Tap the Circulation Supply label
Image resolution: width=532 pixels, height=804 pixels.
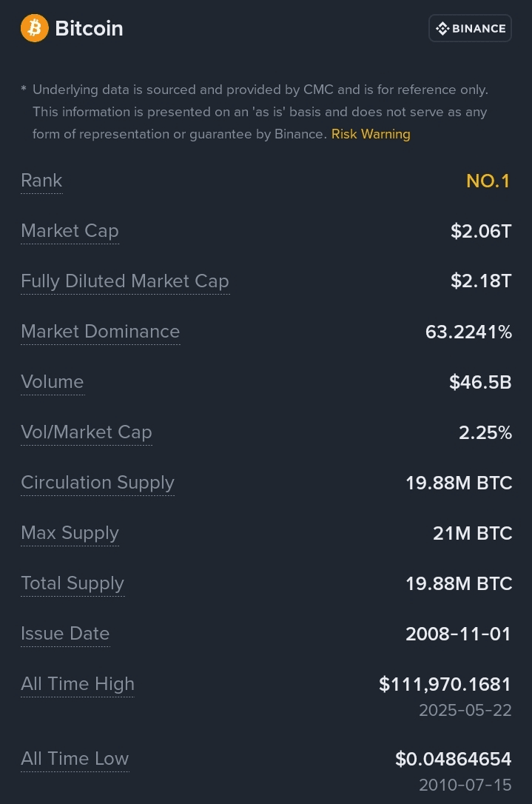[x=98, y=483]
